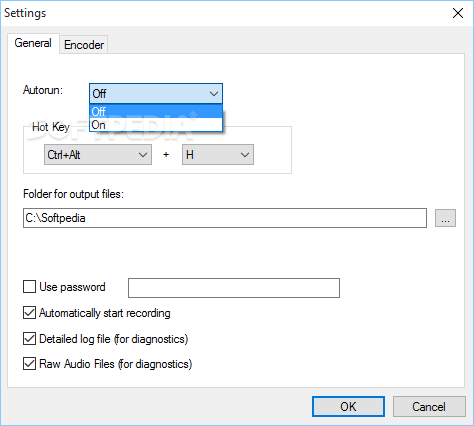Click the output folder path field
The height and width of the screenshot is (426, 474).
pos(225,218)
